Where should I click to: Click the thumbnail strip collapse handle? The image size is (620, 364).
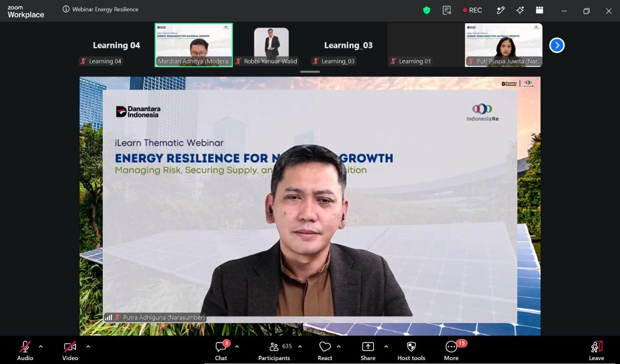310,72
